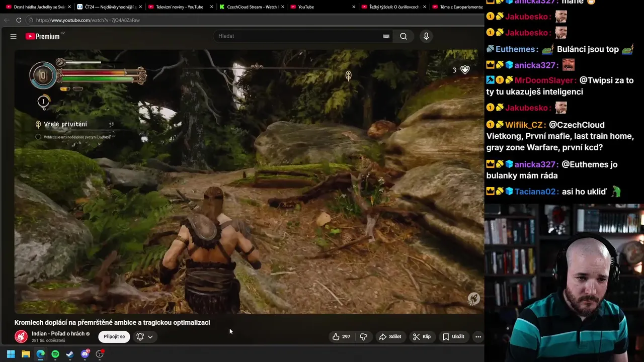Open more actions three-dot menu

pos(478,337)
